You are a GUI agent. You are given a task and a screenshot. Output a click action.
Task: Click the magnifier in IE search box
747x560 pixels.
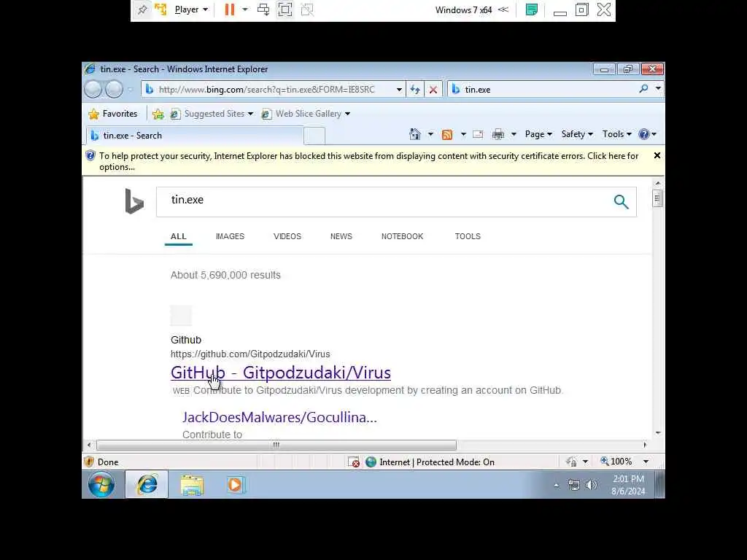643,88
